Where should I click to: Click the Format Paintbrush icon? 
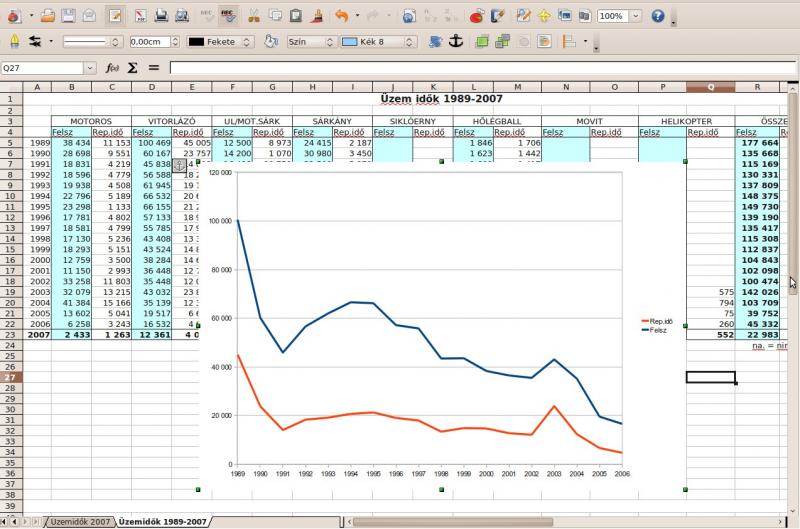click(316, 16)
